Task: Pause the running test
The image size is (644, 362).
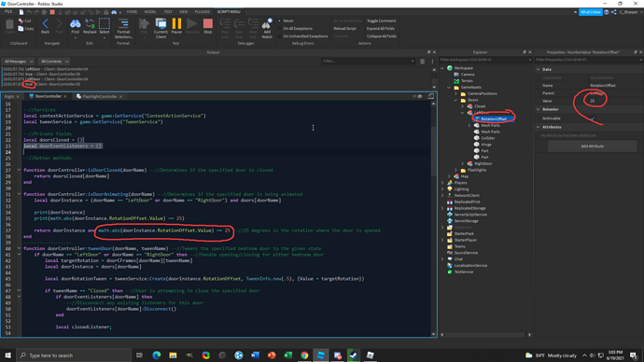Action: (x=176, y=26)
